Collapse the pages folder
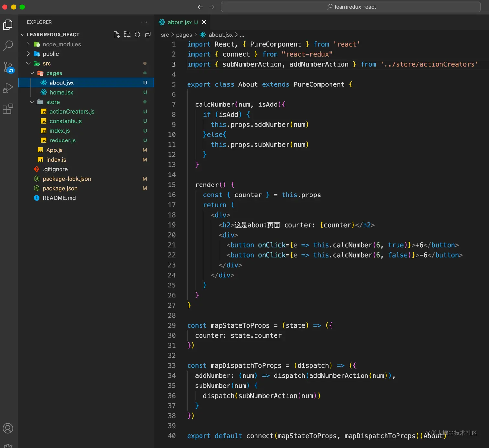 coord(54,73)
